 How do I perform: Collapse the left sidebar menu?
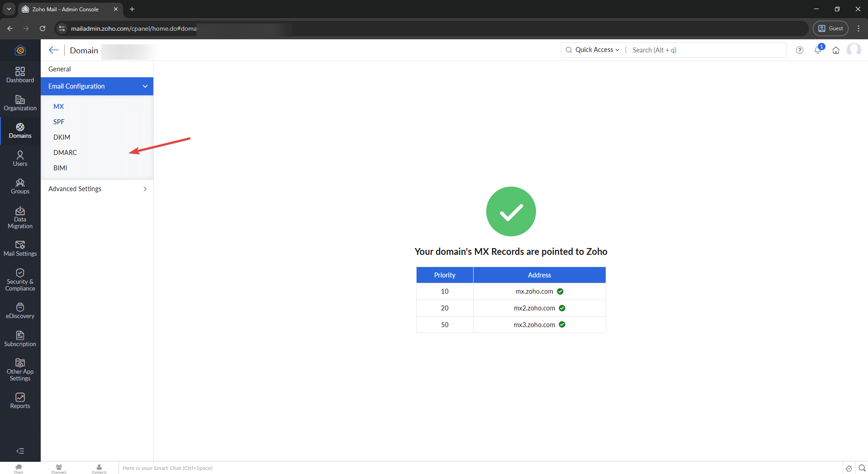pyautogui.click(x=20, y=451)
